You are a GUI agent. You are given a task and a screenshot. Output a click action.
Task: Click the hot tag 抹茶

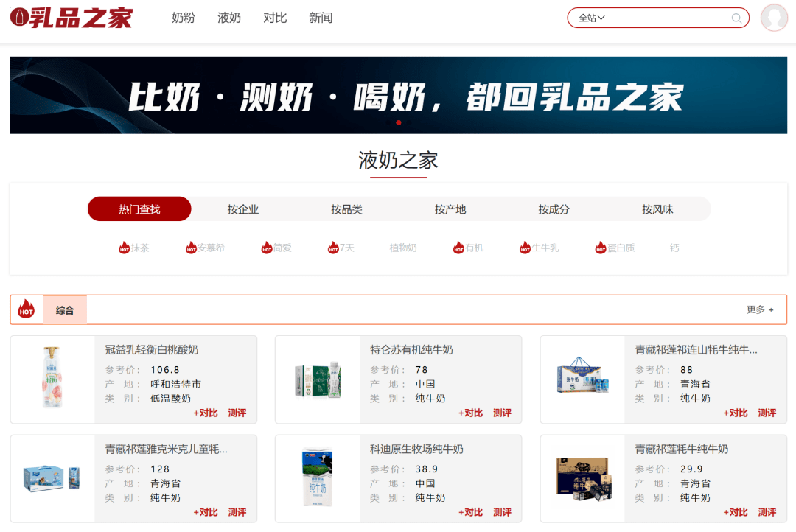point(134,248)
